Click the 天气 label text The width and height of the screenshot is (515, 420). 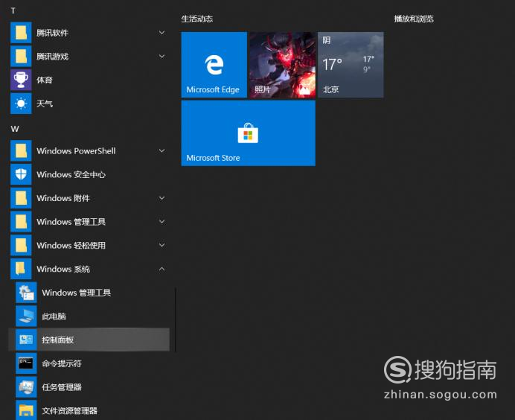tap(45, 104)
